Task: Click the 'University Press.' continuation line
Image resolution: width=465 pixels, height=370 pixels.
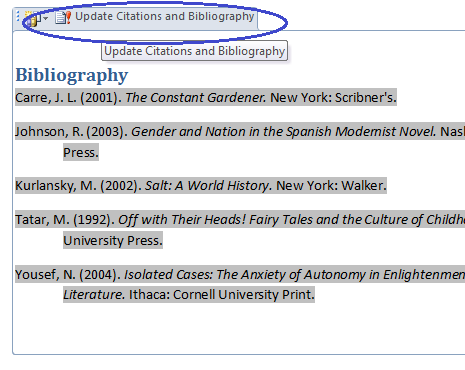Action: [113, 240]
